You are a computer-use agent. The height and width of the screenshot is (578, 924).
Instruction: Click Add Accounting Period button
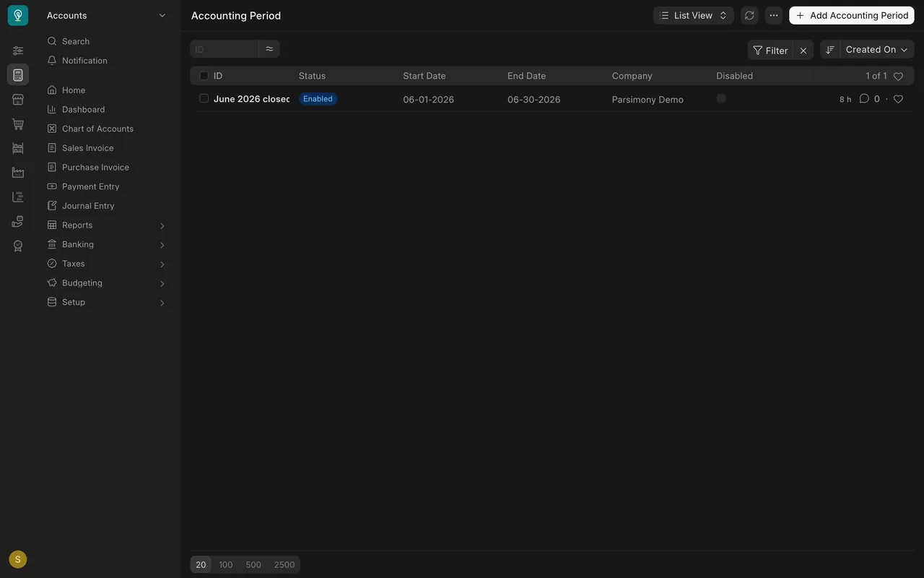pos(852,15)
